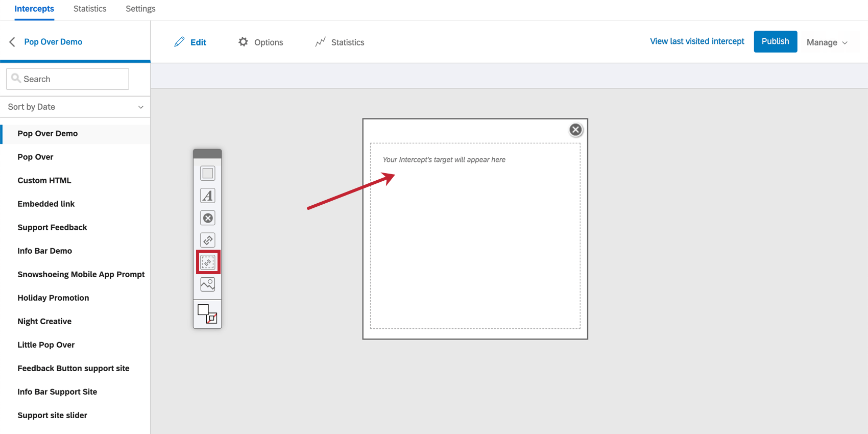Click the Statistics chart icon
Image resolution: width=868 pixels, height=434 pixels.
pyautogui.click(x=320, y=42)
